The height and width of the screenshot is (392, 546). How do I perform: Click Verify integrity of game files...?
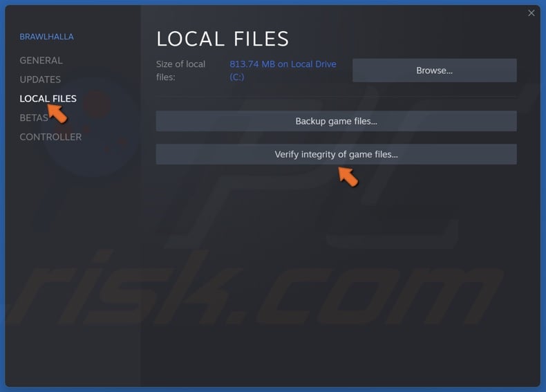click(x=336, y=154)
